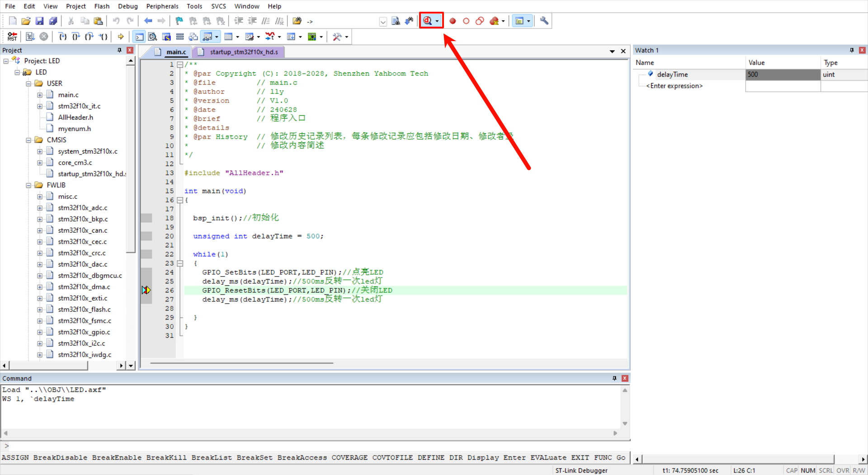This screenshot has height=475, width=868.
Task: Paste from clipboard using the toolbar icon
Action: 98,21
